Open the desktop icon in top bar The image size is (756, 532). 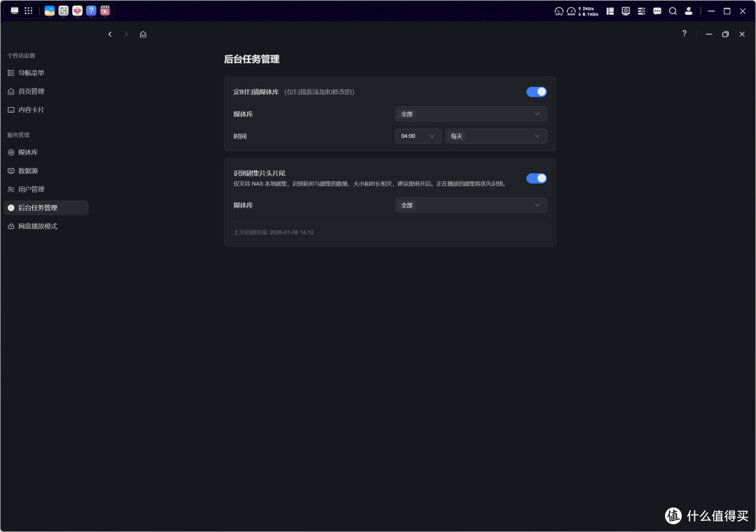(15, 10)
